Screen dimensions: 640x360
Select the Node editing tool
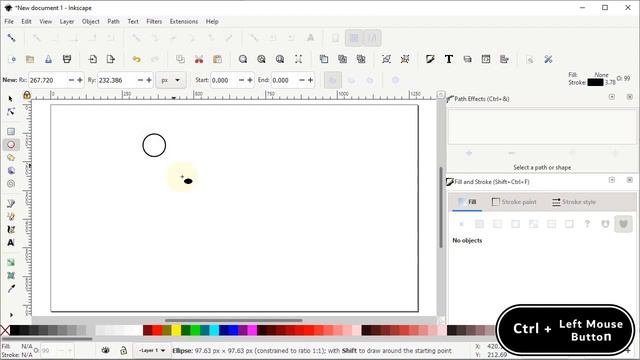coord(11,112)
